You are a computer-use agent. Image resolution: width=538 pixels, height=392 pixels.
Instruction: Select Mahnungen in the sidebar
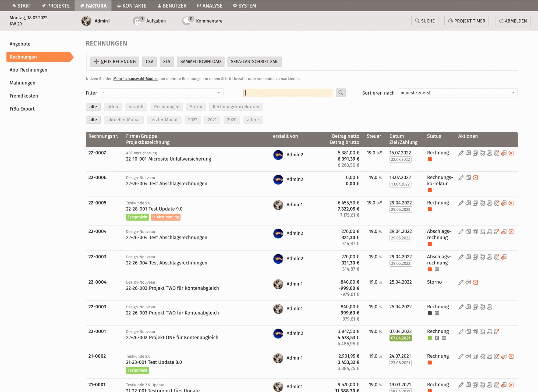click(x=22, y=83)
